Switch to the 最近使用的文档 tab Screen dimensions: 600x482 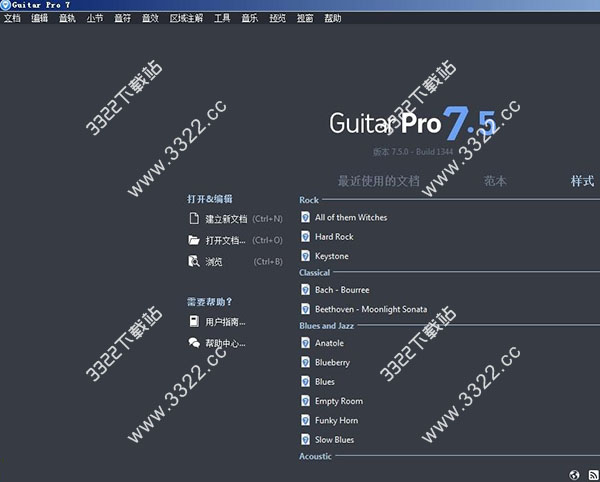tap(379, 181)
